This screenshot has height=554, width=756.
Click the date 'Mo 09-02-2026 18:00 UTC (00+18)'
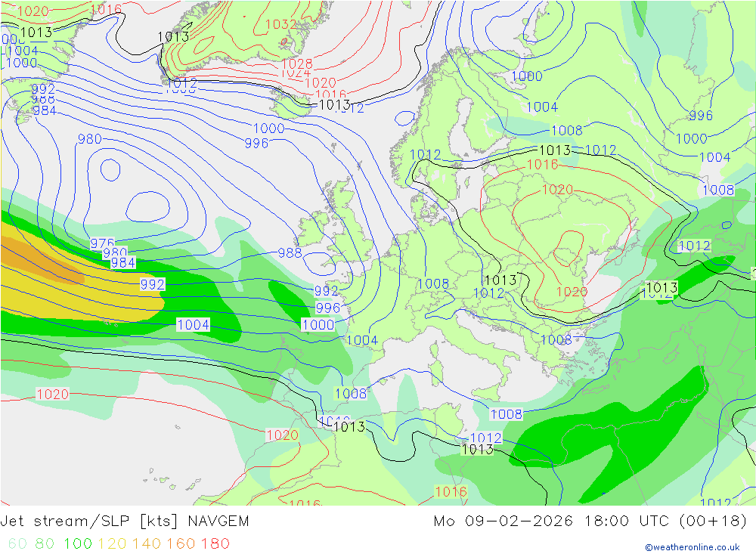pos(590,522)
